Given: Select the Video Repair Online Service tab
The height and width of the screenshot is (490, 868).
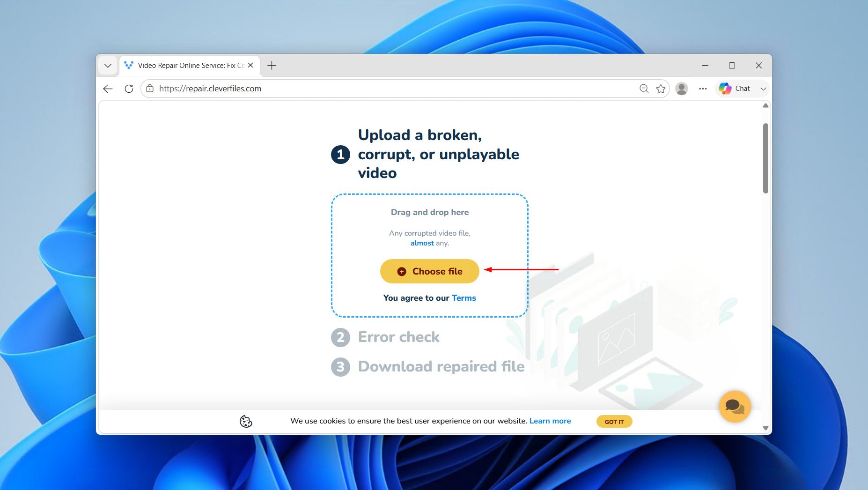Looking at the screenshot, I should click(188, 66).
